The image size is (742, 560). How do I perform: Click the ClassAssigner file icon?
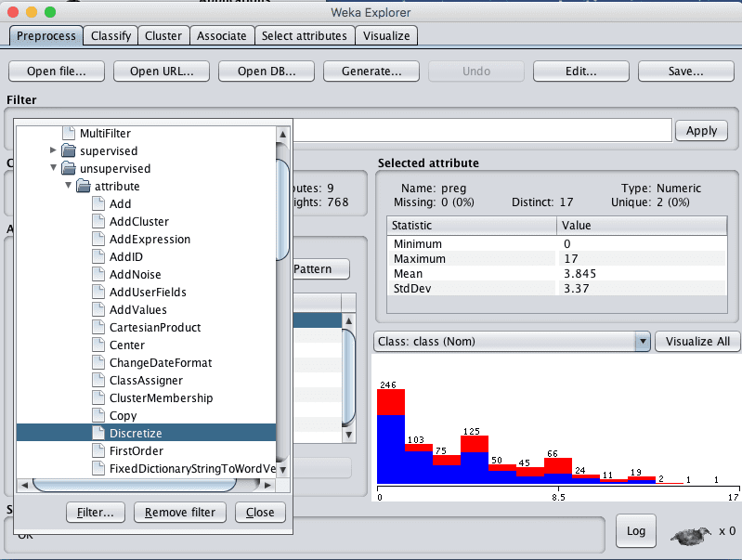pos(98,380)
